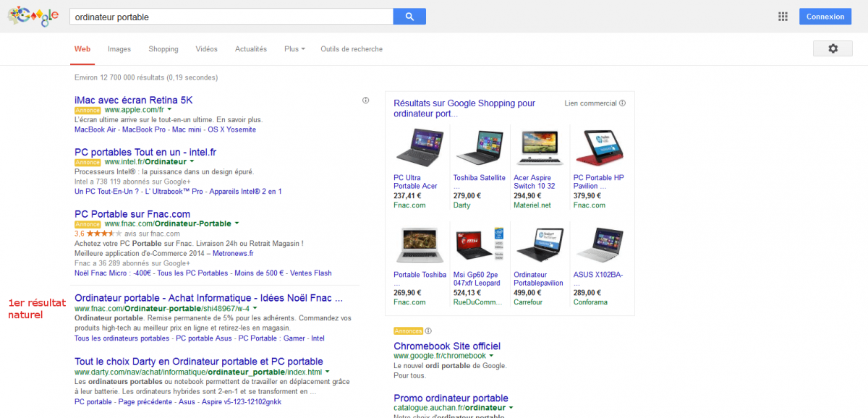Follow the OS X Yosemite sitelink
Viewport: 868px width, 418px height.
(x=231, y=129)
